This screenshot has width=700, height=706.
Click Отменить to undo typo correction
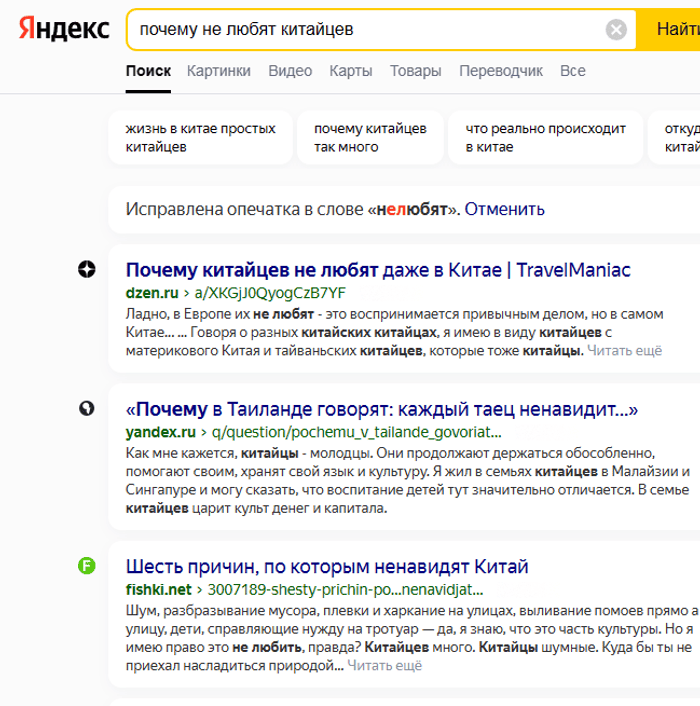coord(504,209)
